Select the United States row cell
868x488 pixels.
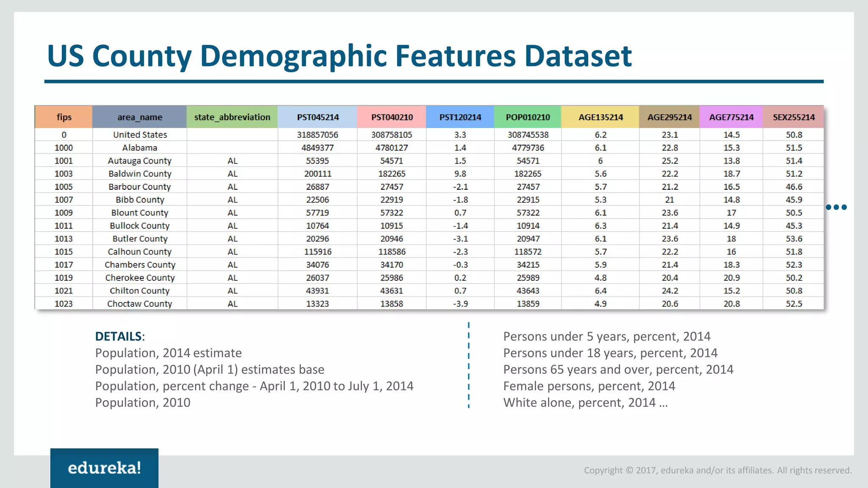click(140, 135)
